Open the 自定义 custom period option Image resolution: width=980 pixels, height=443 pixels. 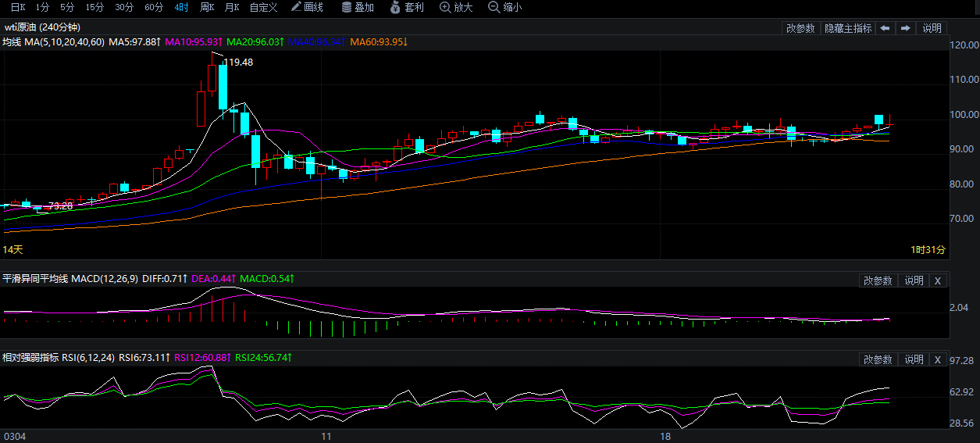[x=263, y=7]
